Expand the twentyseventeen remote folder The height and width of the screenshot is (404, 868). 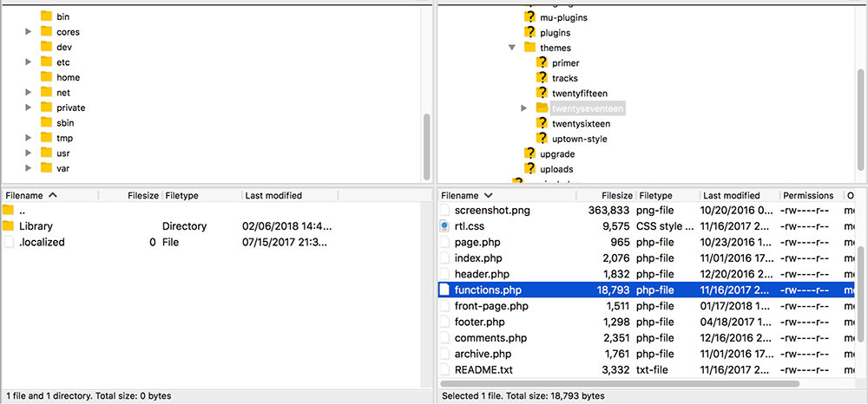coord(524,108)
